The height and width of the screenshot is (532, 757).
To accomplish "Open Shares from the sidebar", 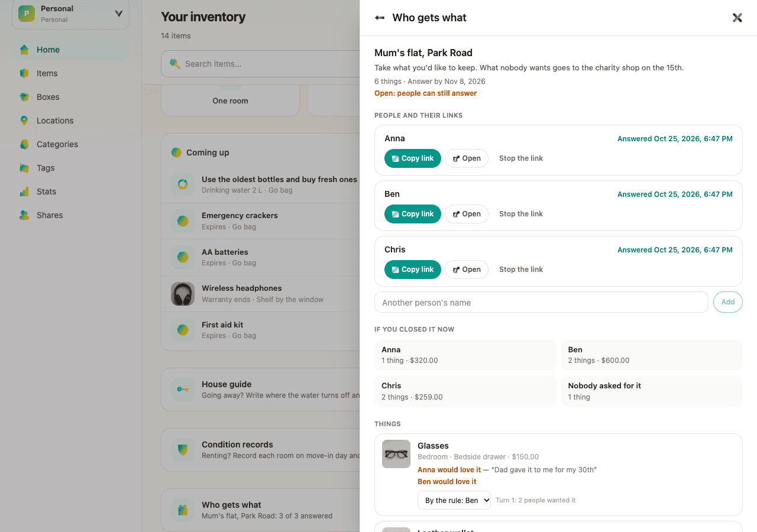I will (71, 215).
